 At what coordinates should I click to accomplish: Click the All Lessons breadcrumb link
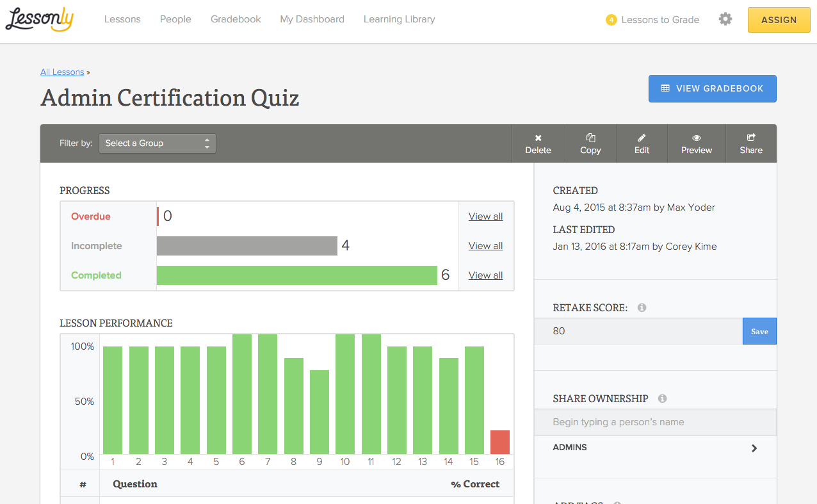[x=62, y=72]
